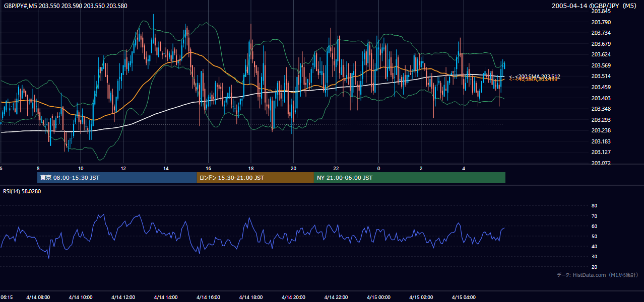Click the 4/15 04:00 bottom time label
This screenshot has width=644, height=302.
464,297
